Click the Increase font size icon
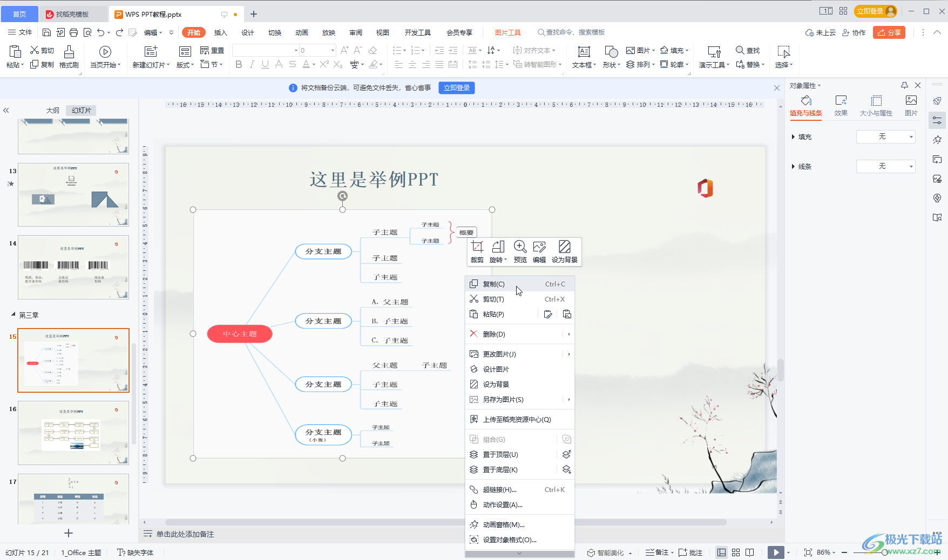The height and width of the screenshot is (560, 948). coord(344,50)
